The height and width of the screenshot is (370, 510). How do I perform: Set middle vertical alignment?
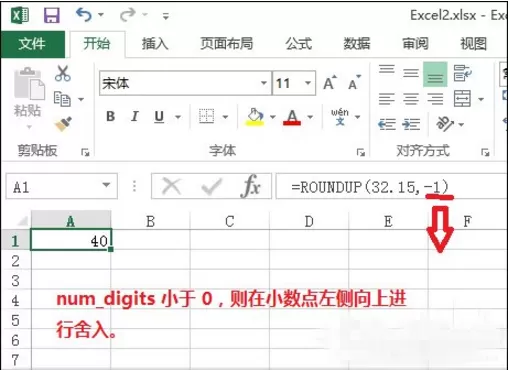pos(411,73)
